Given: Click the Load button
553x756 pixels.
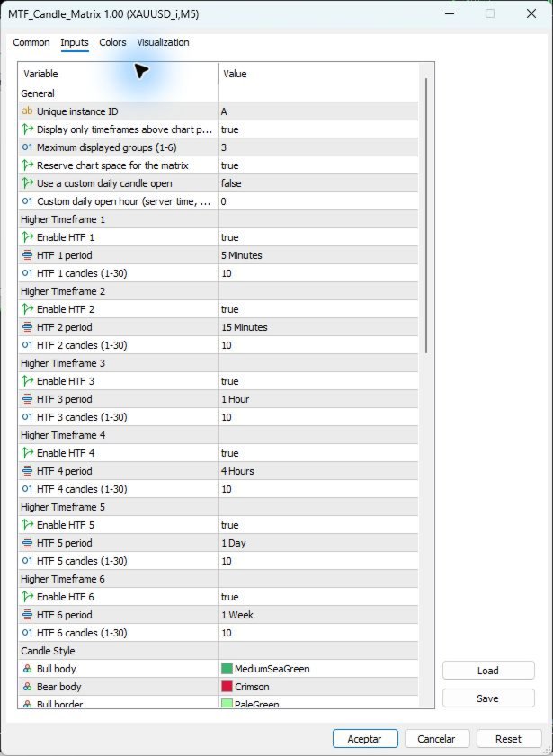Looking at the screenshot, I should [x=488, y=671].
